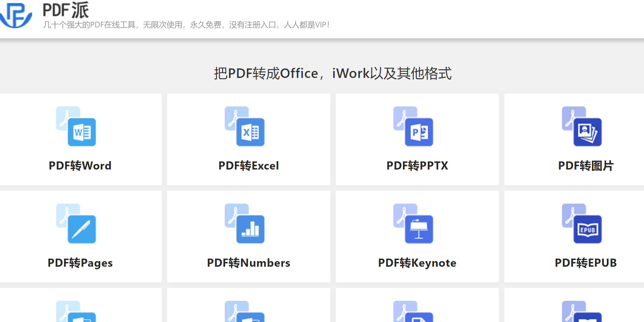Open the PDF转图片 converter icon
Viewport: 644px width, 322px height.
(x=582, y=126)
